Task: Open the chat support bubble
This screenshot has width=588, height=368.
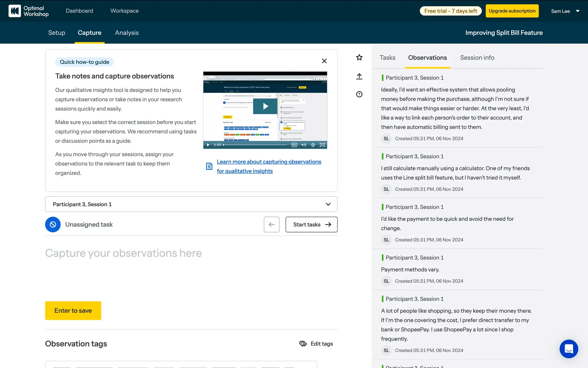Action: (569, 349)
